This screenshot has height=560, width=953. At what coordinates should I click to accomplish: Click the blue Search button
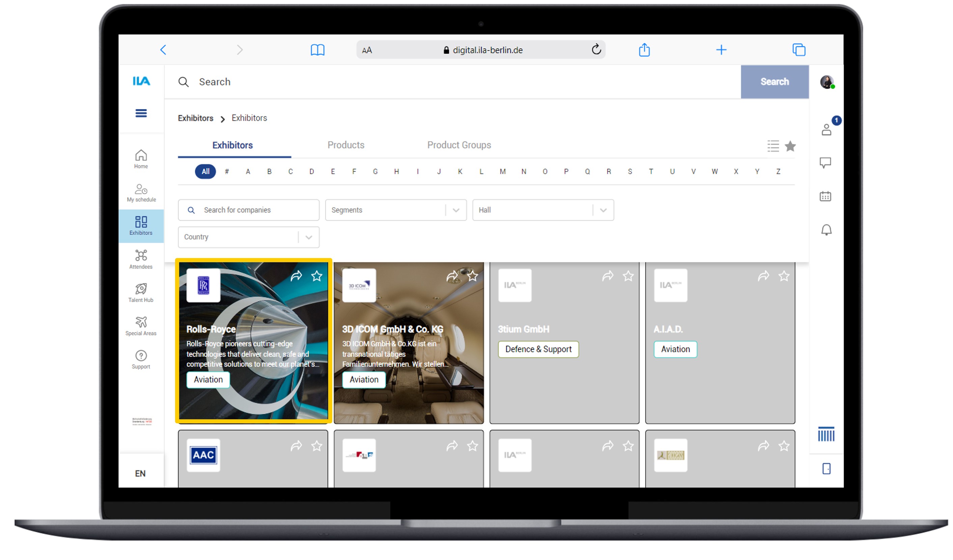[x=774, y=82]
